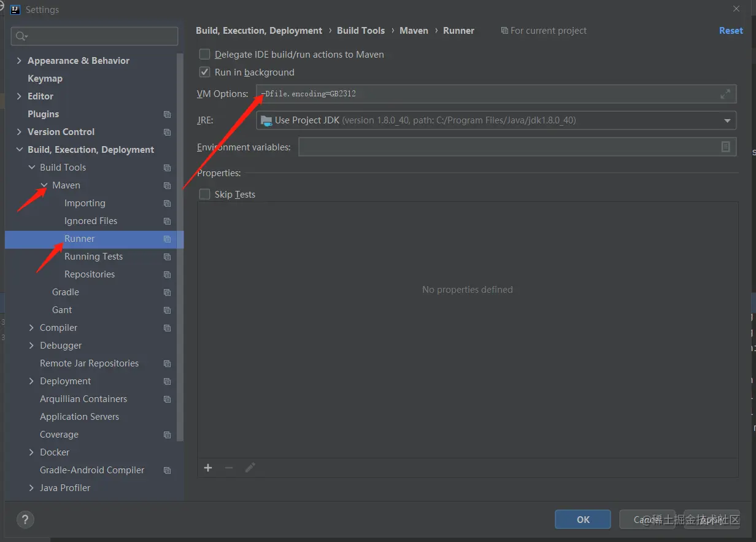Click the project-level icon beside Ignored Files
Image resolution: width=756 pixels, height=542 pixels.
click(x=167, y=221)
